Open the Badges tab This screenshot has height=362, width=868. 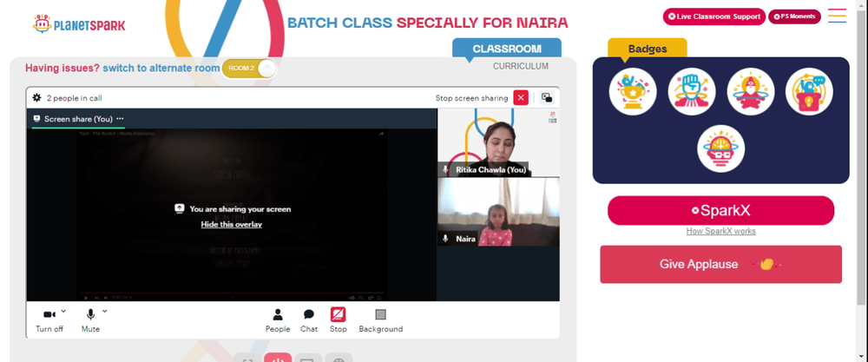click(x=648, y=49)
